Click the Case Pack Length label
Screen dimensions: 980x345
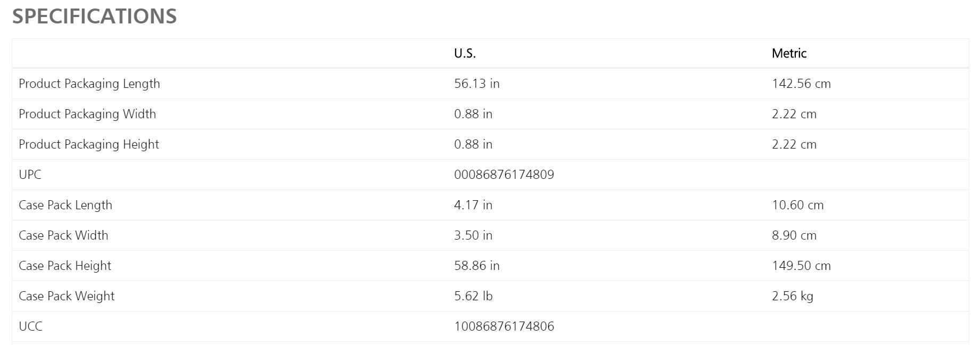click(x=65, y=205)
